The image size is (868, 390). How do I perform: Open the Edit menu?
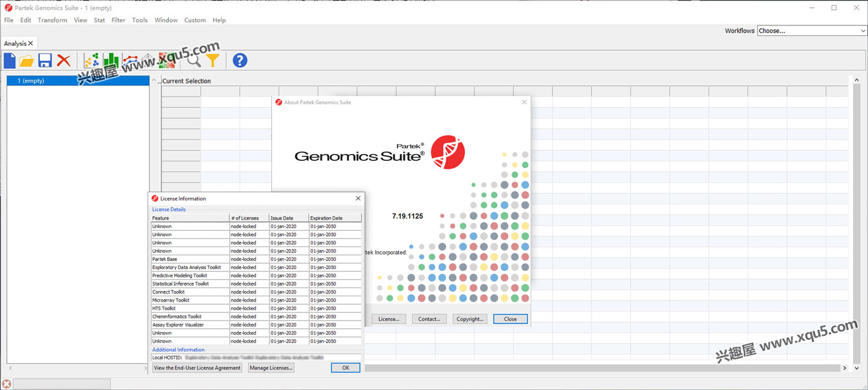click(25, 20)
